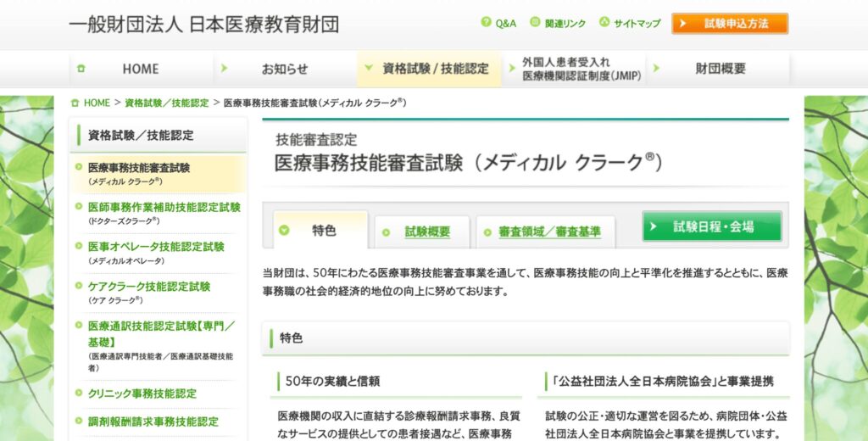The width and height of the screenshot is (868, 441).
Task: Click 資格試験/技能認定 in breadcrumb
Action: [167, 103]
